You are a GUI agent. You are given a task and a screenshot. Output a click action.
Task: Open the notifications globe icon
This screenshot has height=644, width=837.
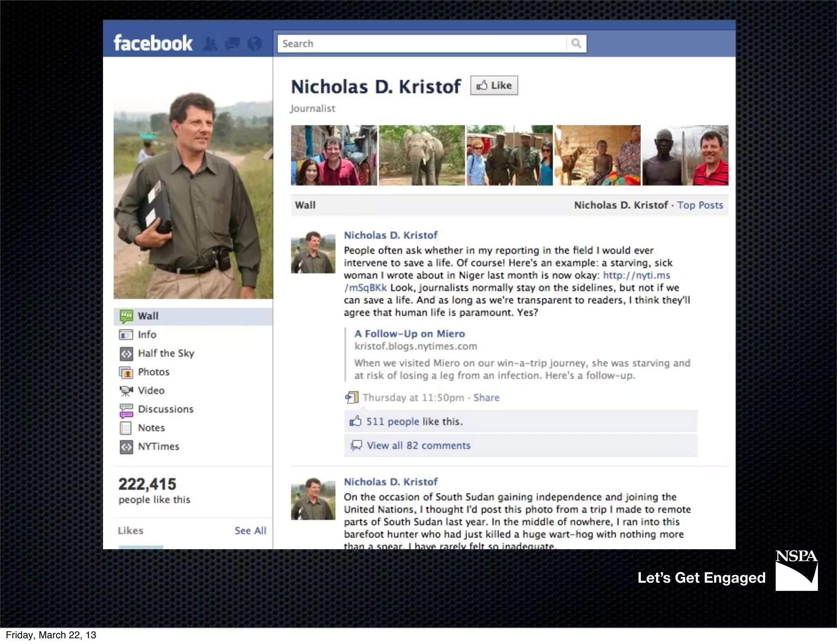255,43
